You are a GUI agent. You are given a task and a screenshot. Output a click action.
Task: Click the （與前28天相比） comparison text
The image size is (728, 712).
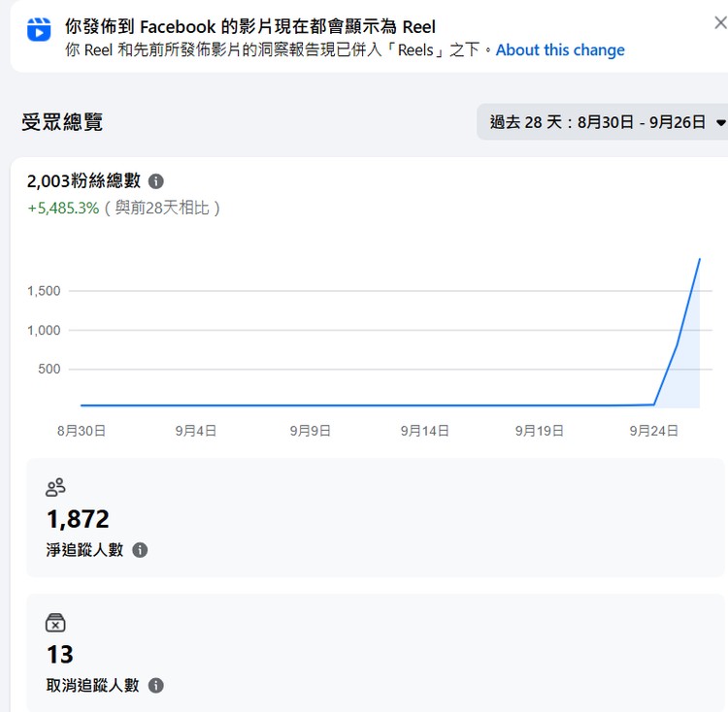pos(161,208)
